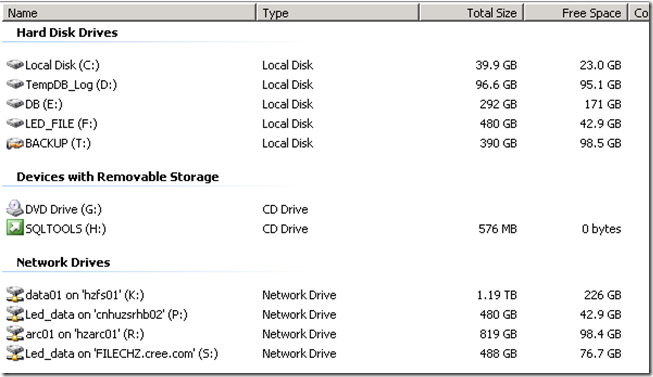The width and height of the screenshot is (653, 377).
Task: Click the 96.6 GB total size value
Action: pos(496,85)
